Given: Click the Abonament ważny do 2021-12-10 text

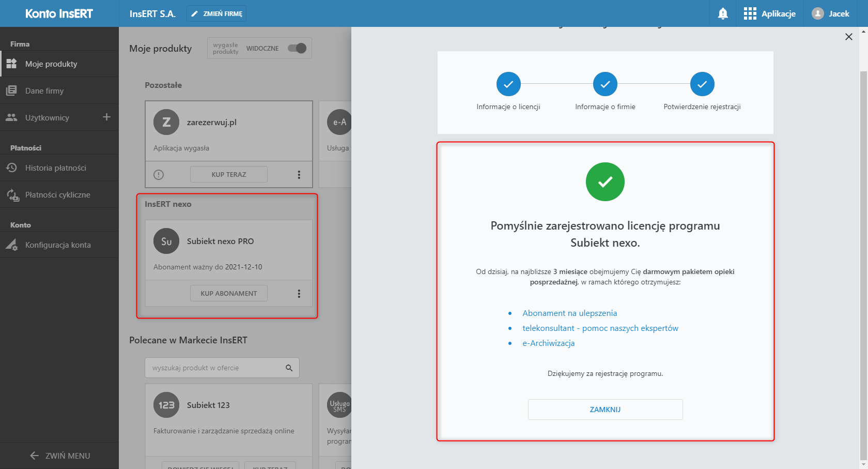Looking at the screenshot, I should [x=208, y=267].
